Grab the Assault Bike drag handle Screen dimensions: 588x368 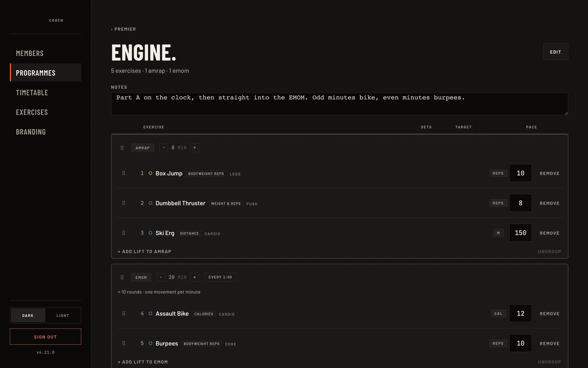(124, 313)
